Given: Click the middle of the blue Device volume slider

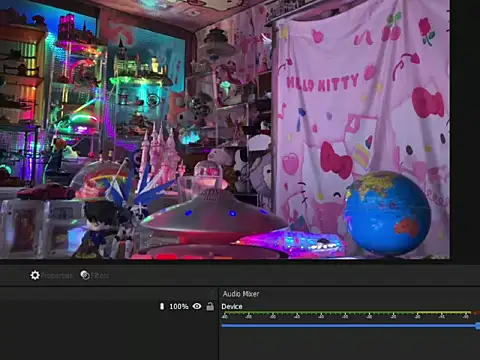Looking at the screenshot, I should coord(350,325).
